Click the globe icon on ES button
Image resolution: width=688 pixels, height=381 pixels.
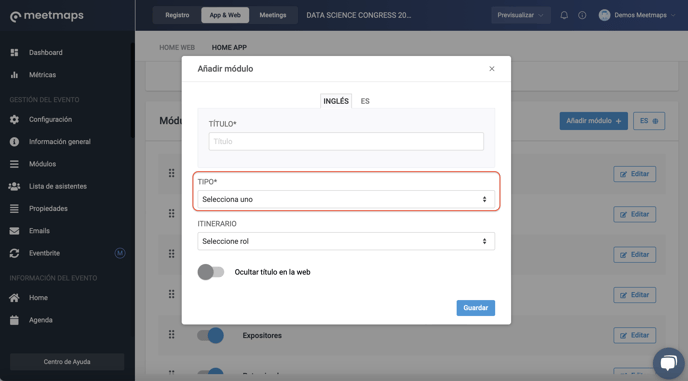pos(655,121)
